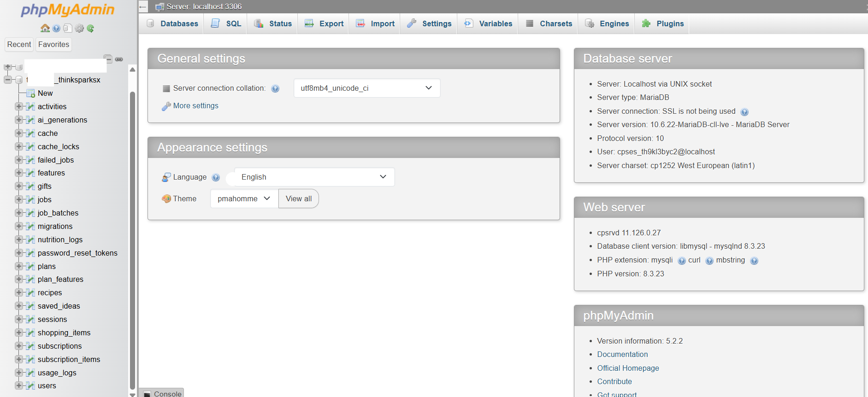Viewport: 868px width, 397px height.
Task: Click the users table icon
Action: pyautogui.click(x=31, y=386)
